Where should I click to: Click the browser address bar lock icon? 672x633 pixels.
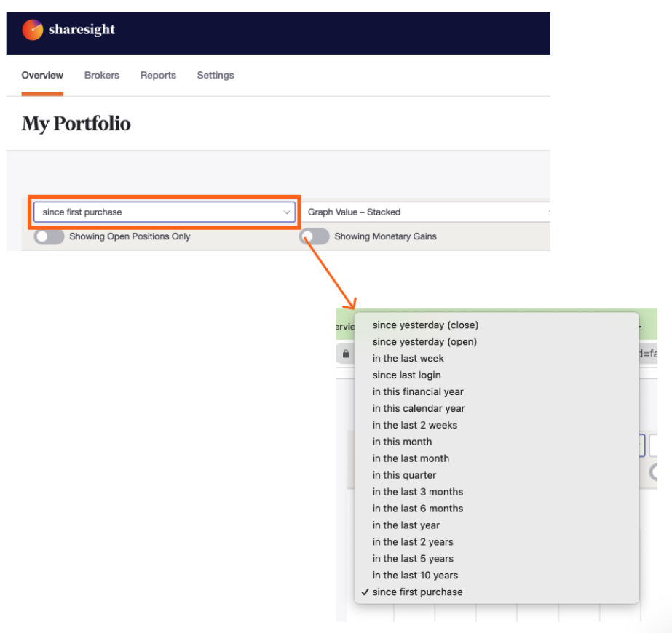[346, 354]
